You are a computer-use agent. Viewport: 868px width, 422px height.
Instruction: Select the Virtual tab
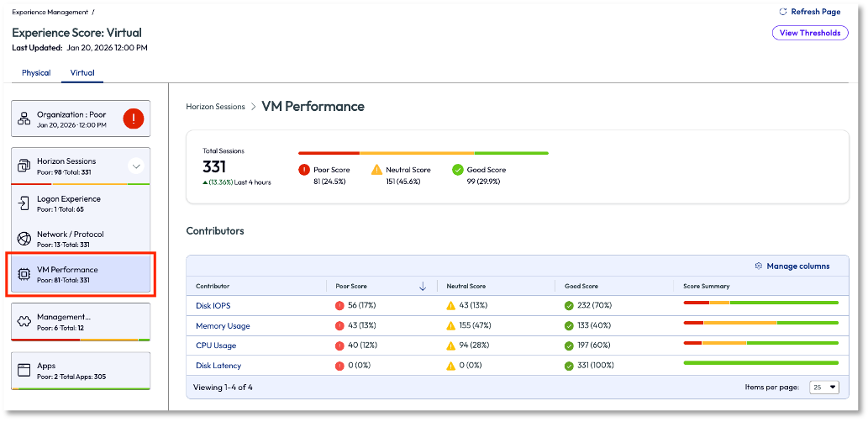click(82, 73)
